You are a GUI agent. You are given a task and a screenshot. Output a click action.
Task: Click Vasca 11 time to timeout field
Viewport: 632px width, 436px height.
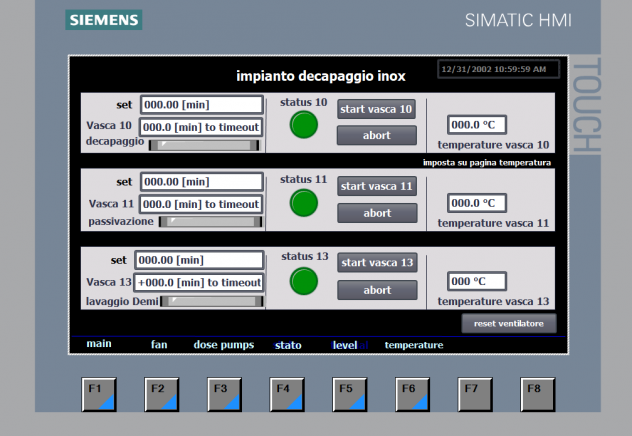click(201, 204)
